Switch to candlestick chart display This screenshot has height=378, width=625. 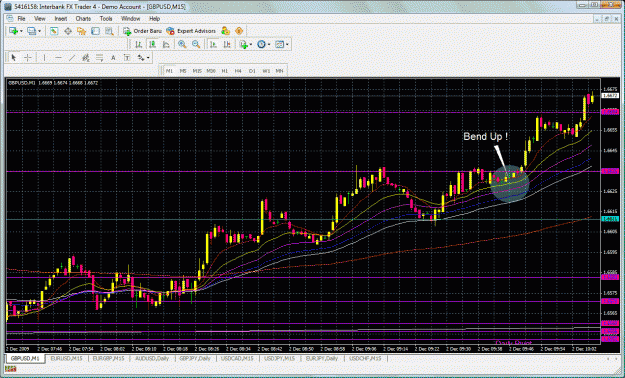pyautogui.click(x=152, y=44)
